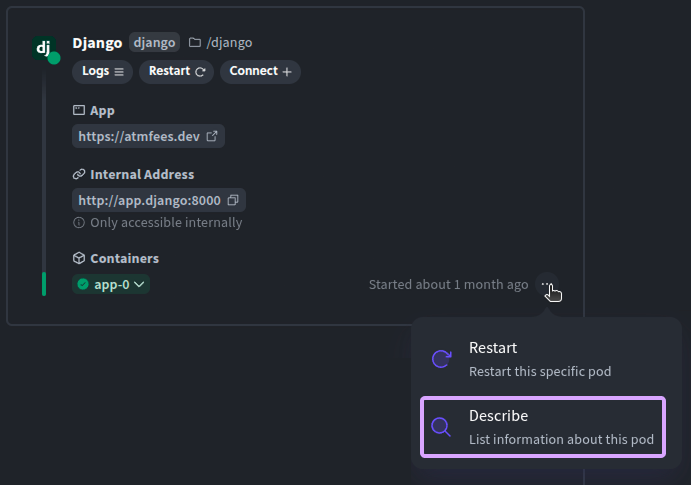Click the magnifier icon beside Describe
Viewport: 691px width, 485px height.
(x=441, y=426)
